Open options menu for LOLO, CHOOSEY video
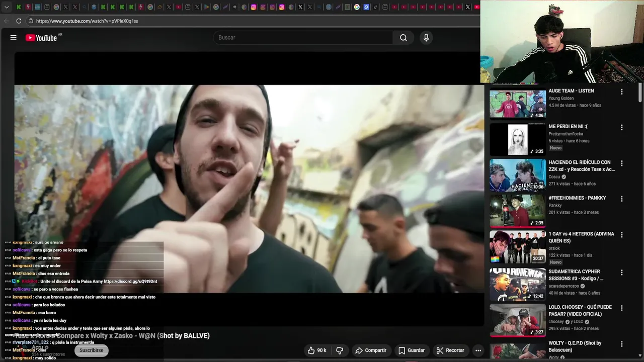 click(x=622, y=308)
